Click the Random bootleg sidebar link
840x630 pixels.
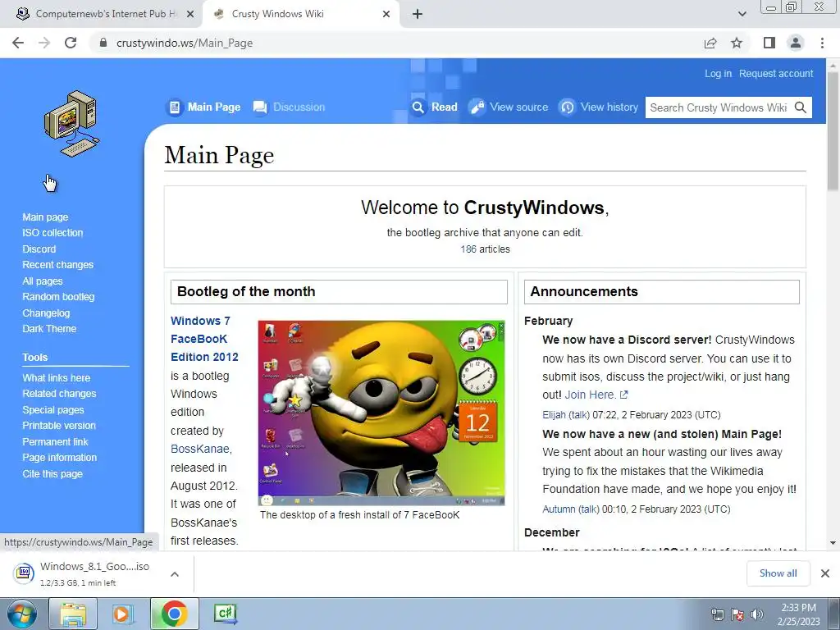click(x=58, y=297)
